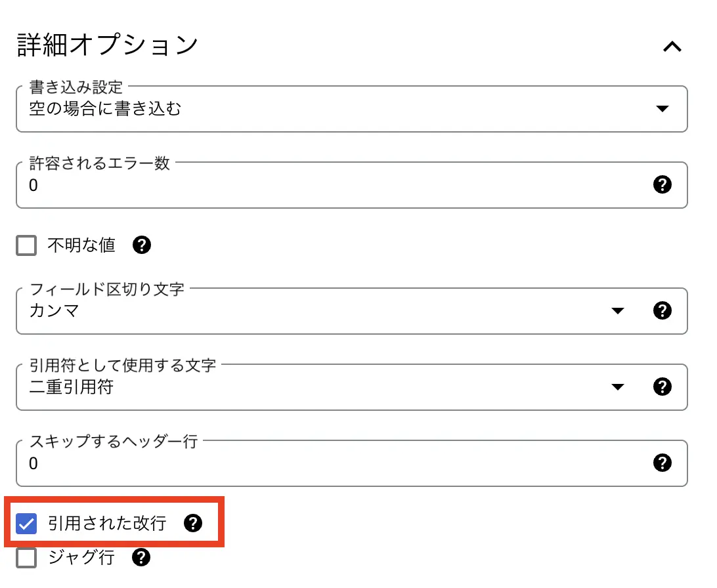The image size is (717, 588).
Task: Uncheck the 引用された改行 checkbox
Action: click(x=26, y=524)
